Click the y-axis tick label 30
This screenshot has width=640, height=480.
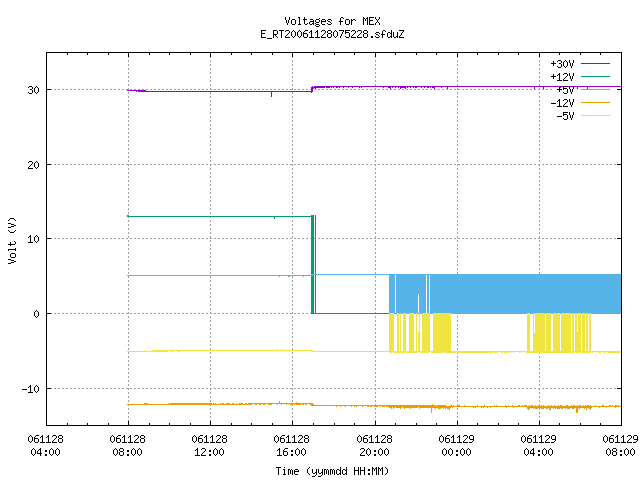(x=33, y=90)
